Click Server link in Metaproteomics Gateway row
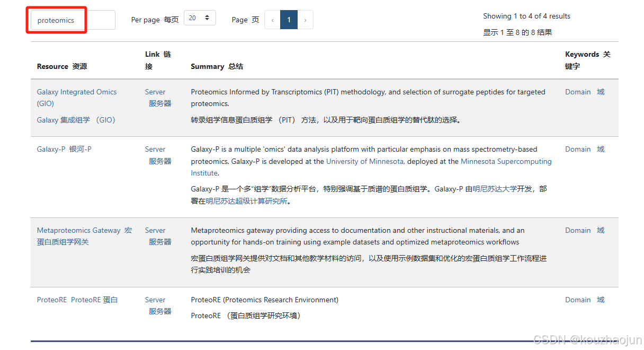 coord(155,230)
